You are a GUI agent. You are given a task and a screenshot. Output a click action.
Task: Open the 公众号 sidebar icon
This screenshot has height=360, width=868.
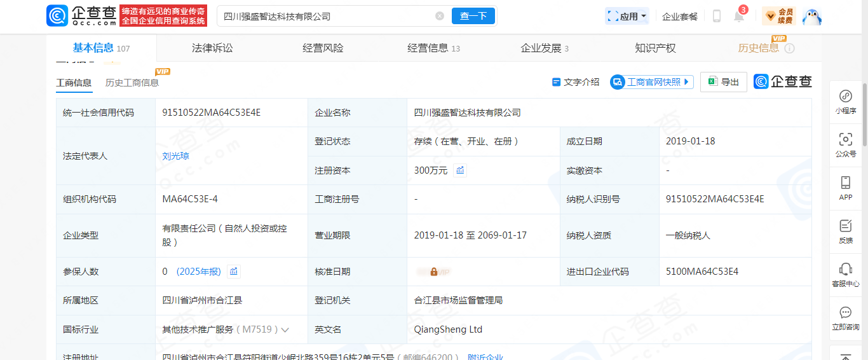tap(846, 145)
